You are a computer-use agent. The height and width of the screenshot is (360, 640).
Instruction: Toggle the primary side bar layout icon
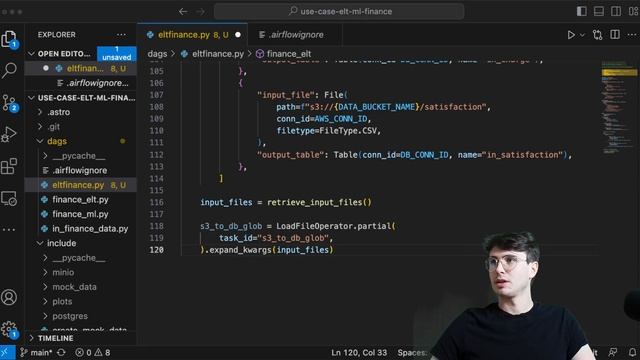pos(582,11)
